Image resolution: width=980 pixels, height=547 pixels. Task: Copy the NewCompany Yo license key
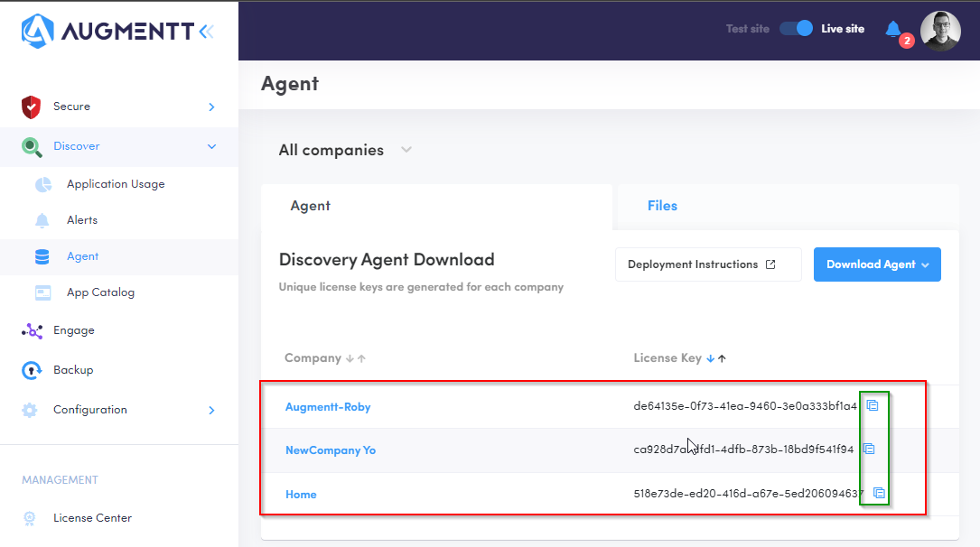[869, 449]
